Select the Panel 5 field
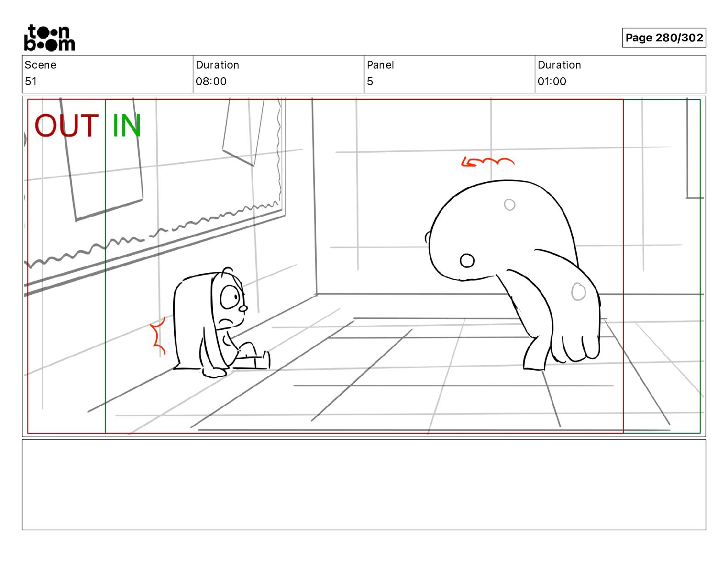 (449, 74)
